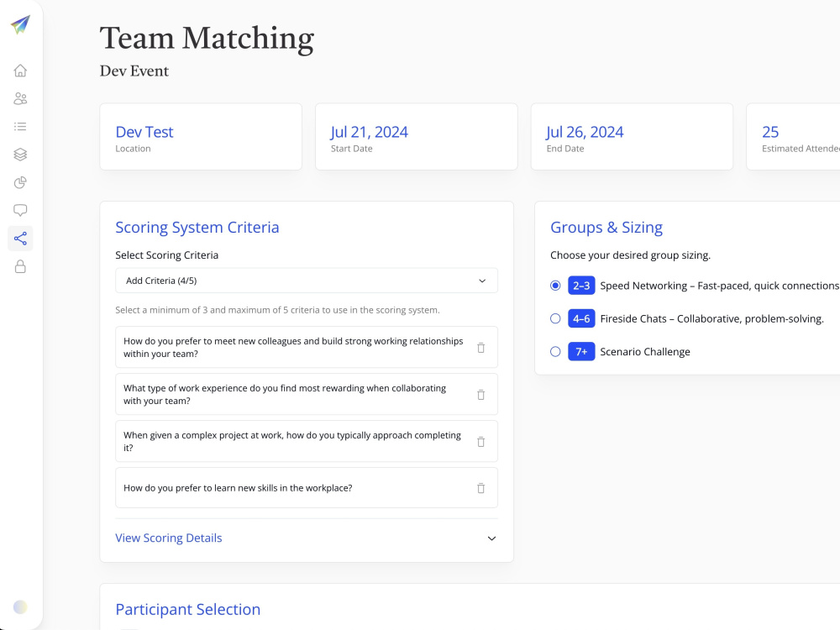The height and width of the screenshot is (630, 840).
Task: Select the share/matching sidebar icon
Action: pyautogui.click(x=20, y=239)
